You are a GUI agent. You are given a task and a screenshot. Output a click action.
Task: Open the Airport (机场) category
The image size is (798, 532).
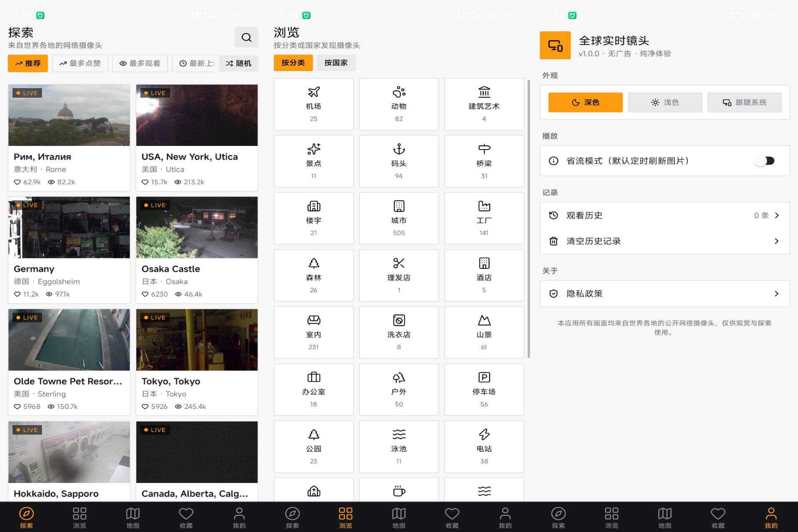(313, 104)
